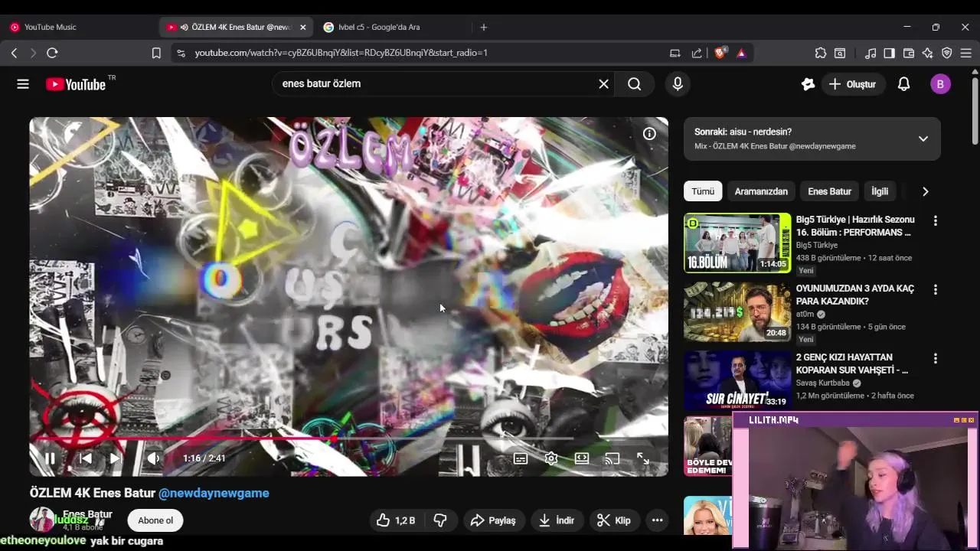This screenshot has width=980, height=551.
Task: Open browser extensions puzzle icon
Action: [x=821, y=53]
